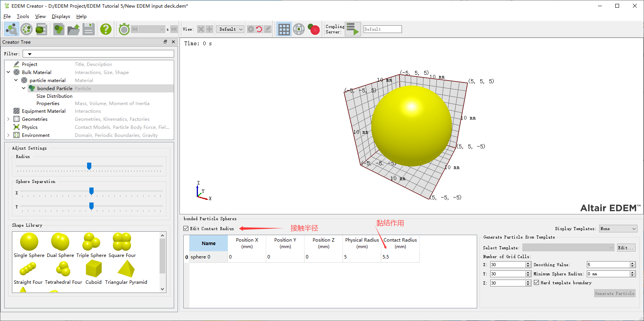This screenshot has width=644, height=321.
Task: Select the Physics tree item
Action: pyautogui.click(x=30, y=127)
